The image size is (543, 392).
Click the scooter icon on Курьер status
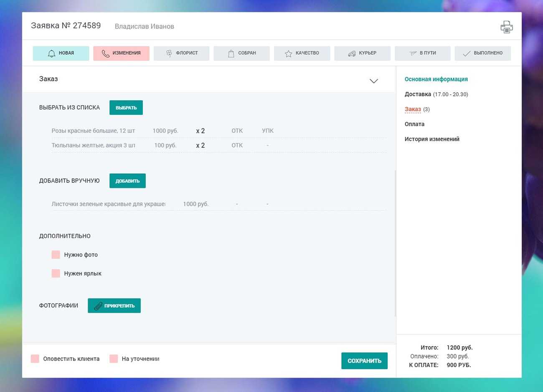[x=352, y=53]
